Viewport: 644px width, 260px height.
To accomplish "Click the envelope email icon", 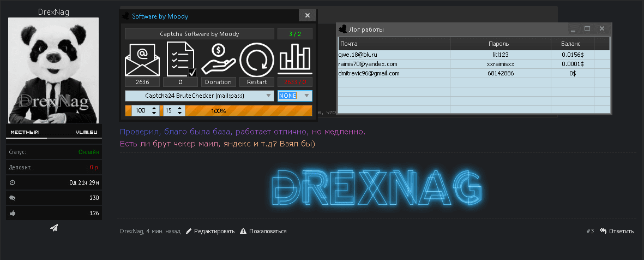I will pyautogui.click(x=142, y=59).
